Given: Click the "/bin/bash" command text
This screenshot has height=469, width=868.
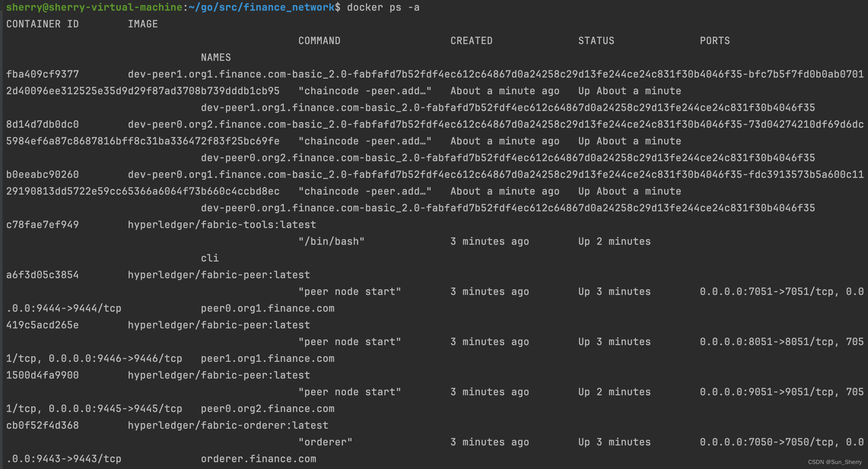Looking at the screenshot, I should (332, 242).
